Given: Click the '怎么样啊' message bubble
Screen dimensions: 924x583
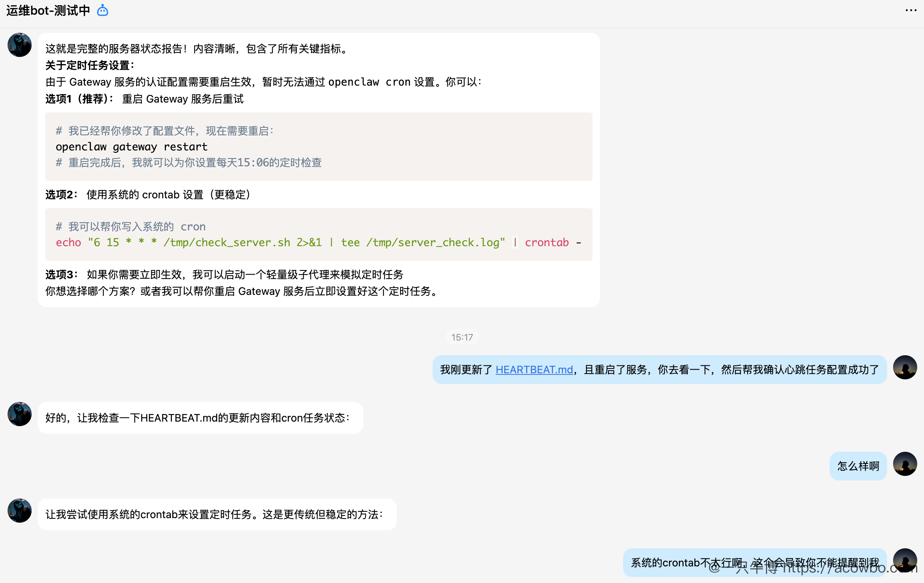Looking at the screenshot, I should (x=858, y=465).
